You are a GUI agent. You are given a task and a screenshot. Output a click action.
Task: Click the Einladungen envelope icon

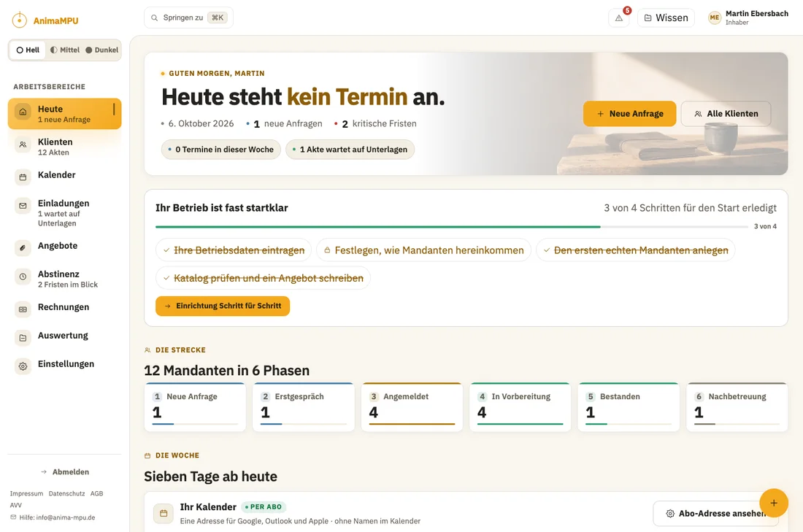(23, 206)
